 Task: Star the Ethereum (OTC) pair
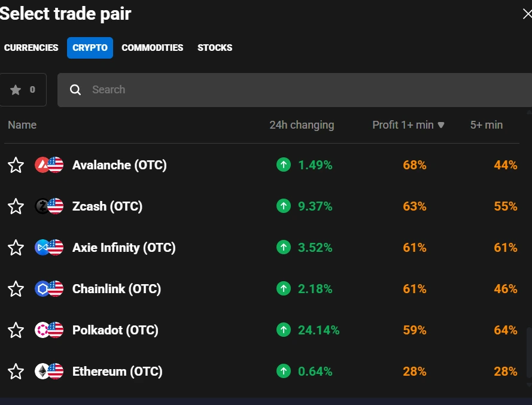click(x=16, y=371)
